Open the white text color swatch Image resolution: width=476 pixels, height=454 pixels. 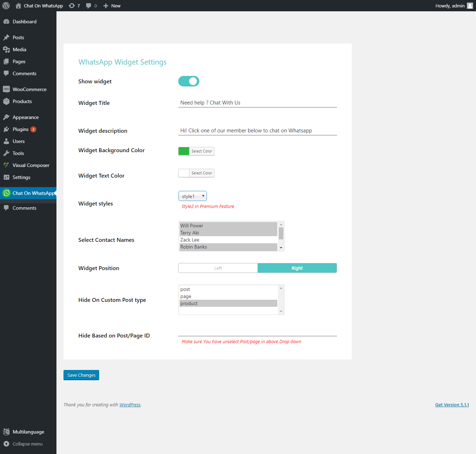[184, 173]
